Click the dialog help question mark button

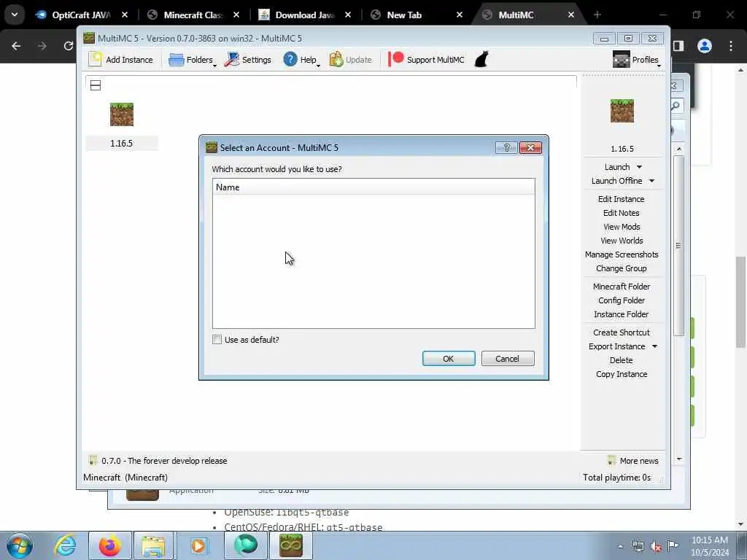tap(506, 147)
